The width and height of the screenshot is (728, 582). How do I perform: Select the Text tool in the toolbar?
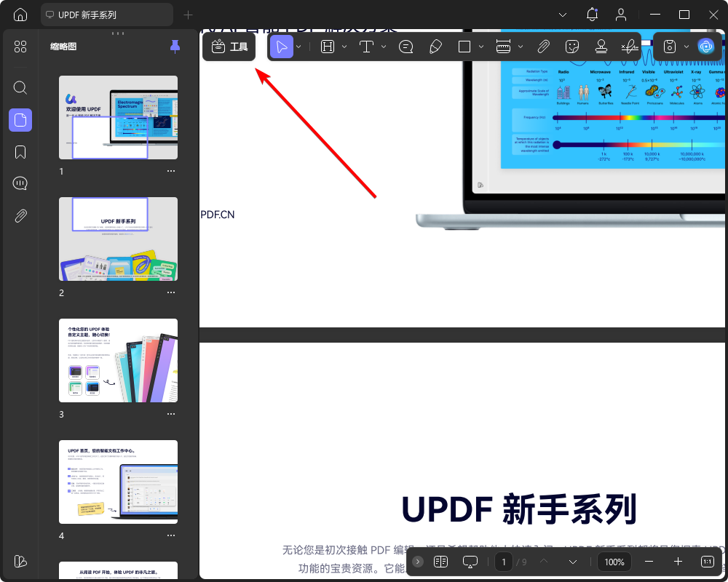(368, 46)
